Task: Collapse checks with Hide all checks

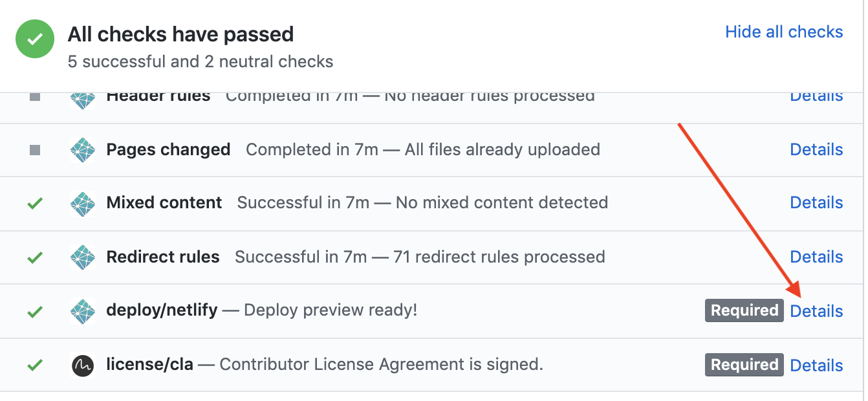Action: click(784, 32)
